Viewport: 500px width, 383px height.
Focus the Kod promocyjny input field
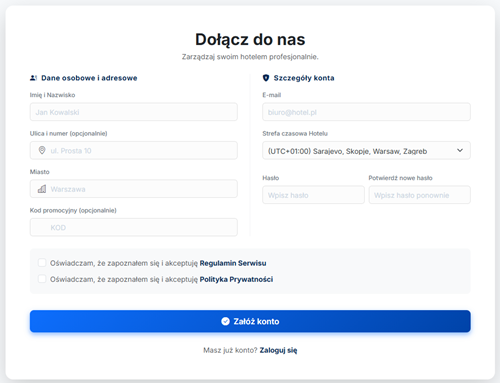134,227
